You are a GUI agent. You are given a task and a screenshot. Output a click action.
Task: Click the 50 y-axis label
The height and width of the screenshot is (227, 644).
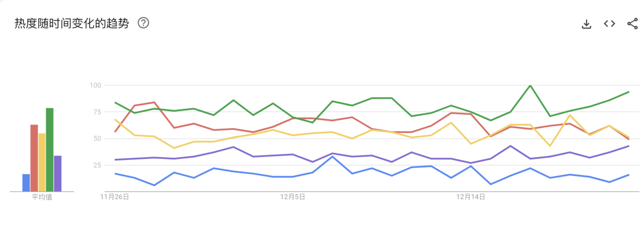pos(97,138)
